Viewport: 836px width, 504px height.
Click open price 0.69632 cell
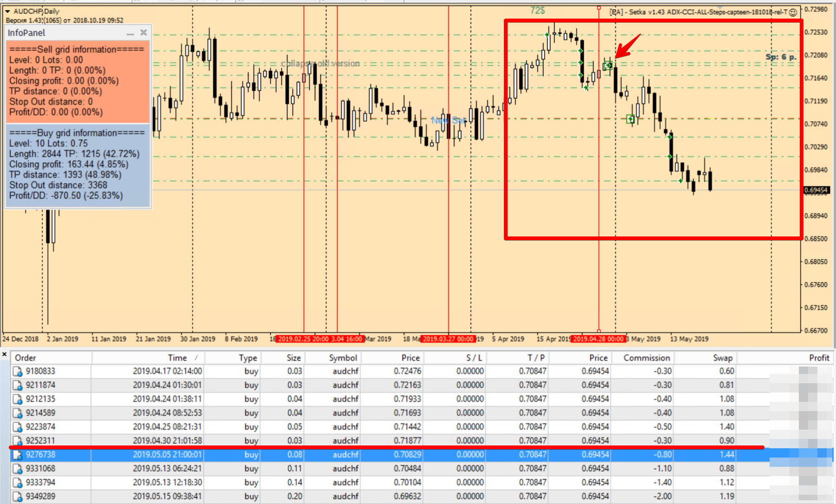tap(407, 497)
